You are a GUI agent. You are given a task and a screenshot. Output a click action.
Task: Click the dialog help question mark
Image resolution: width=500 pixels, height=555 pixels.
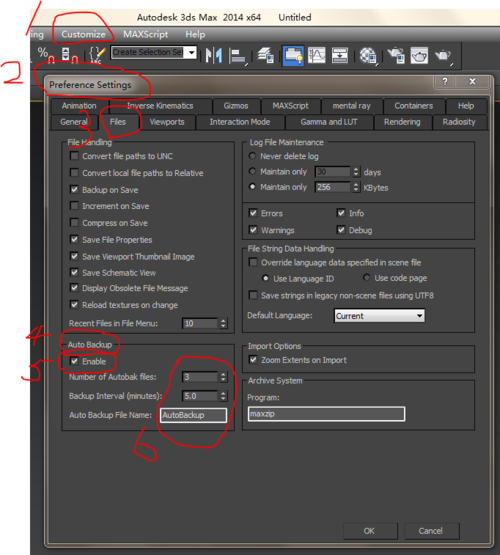coord(445,81)
